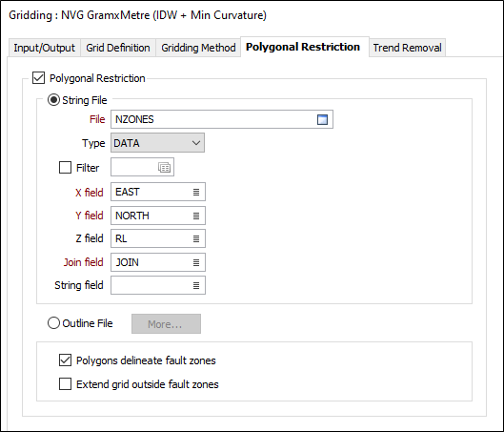The image size is (504, 432).
Task: Uncheck the Polygonal Restriction checkbox
Action: click(x=38, y=78)
